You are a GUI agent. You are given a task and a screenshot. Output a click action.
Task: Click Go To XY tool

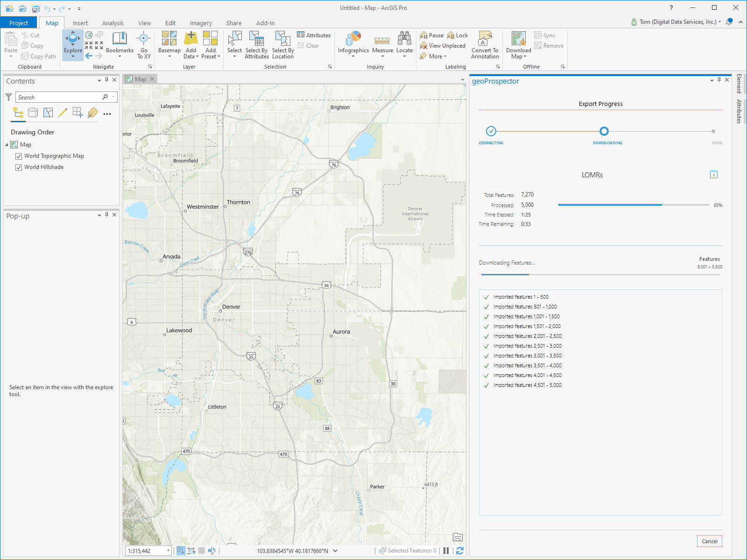[144, 45]
